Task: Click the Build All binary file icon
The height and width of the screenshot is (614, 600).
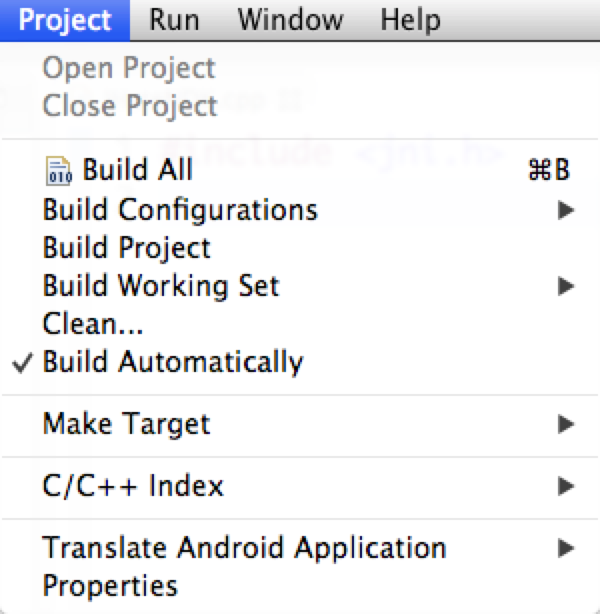Action: pyautogui.click(x=59, y=172)
